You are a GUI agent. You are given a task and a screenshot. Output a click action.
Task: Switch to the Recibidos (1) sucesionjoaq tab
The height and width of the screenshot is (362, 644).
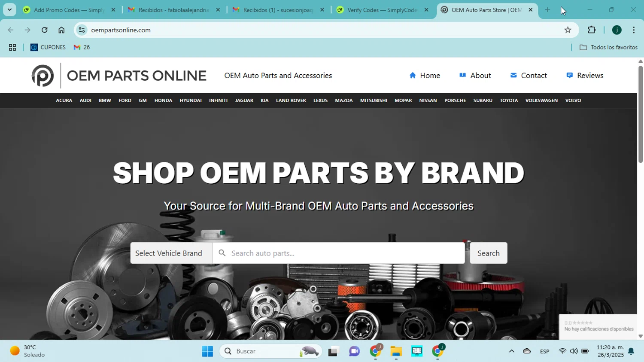(278, 10)
